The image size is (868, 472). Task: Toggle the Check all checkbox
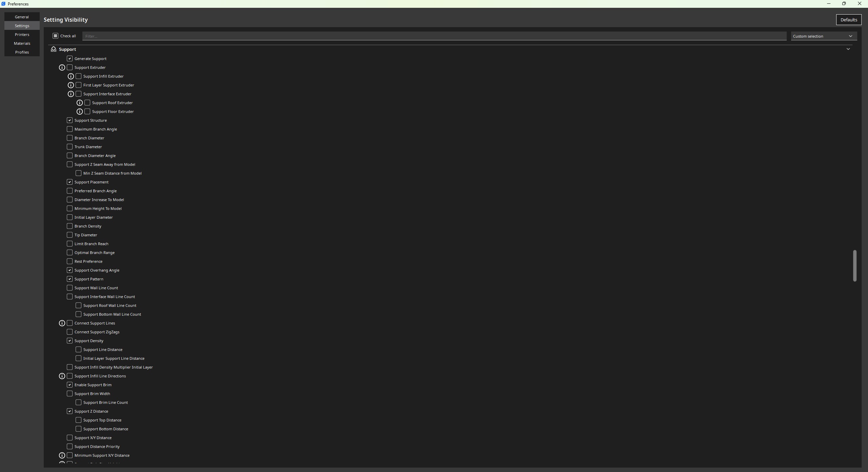[56, 36]
